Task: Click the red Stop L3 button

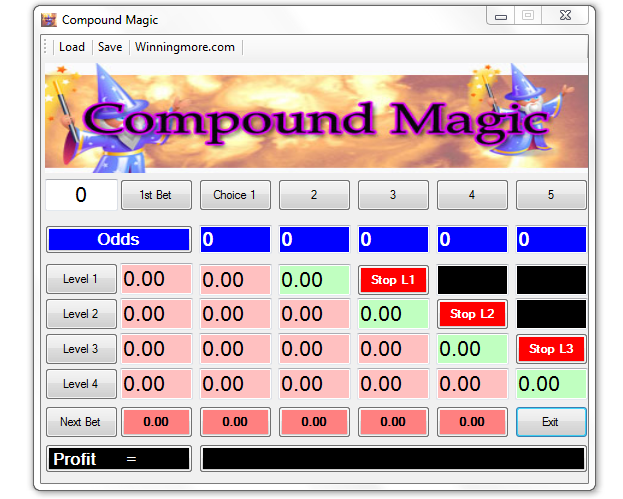Action: (551, 349)
